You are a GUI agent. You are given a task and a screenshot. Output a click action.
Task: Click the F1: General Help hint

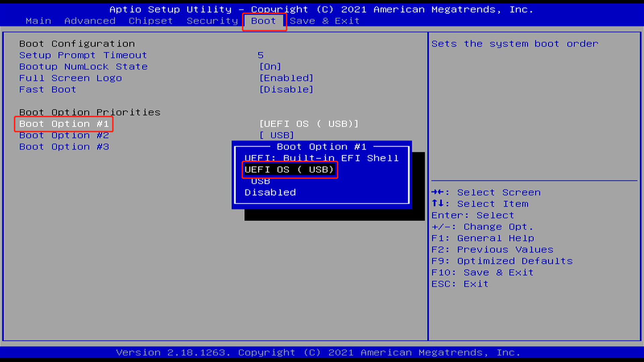point(483,238)
